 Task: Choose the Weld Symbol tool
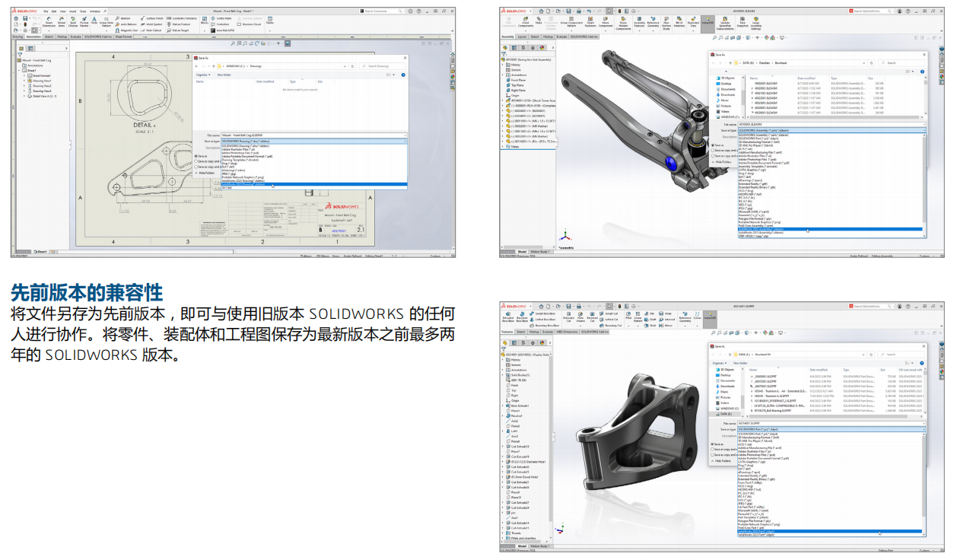tap(151, 24)
